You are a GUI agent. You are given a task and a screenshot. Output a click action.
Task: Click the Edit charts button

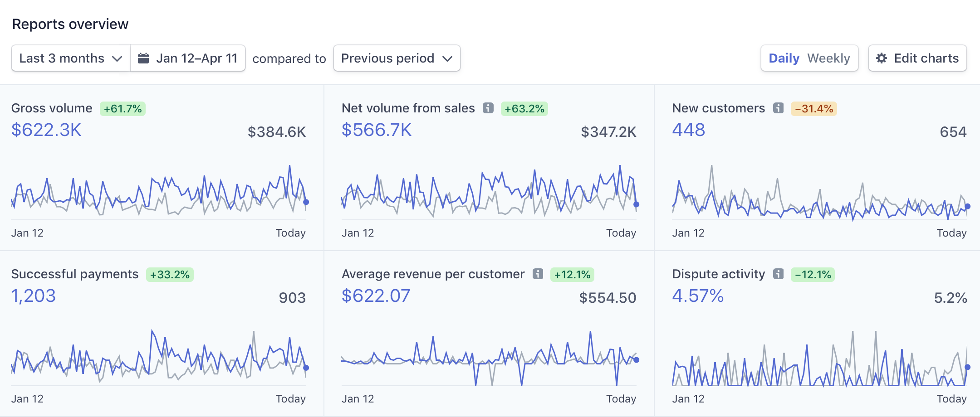[x=917, y=58]
